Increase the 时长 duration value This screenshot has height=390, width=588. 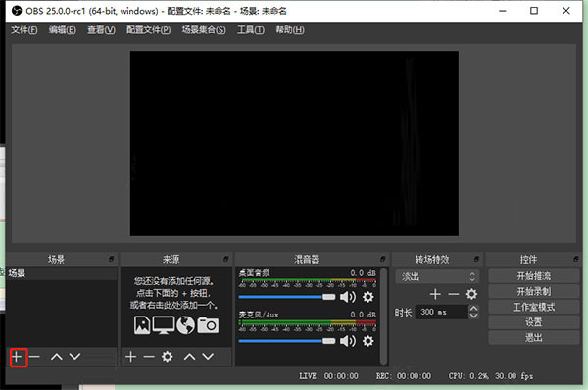coord(474,309)
